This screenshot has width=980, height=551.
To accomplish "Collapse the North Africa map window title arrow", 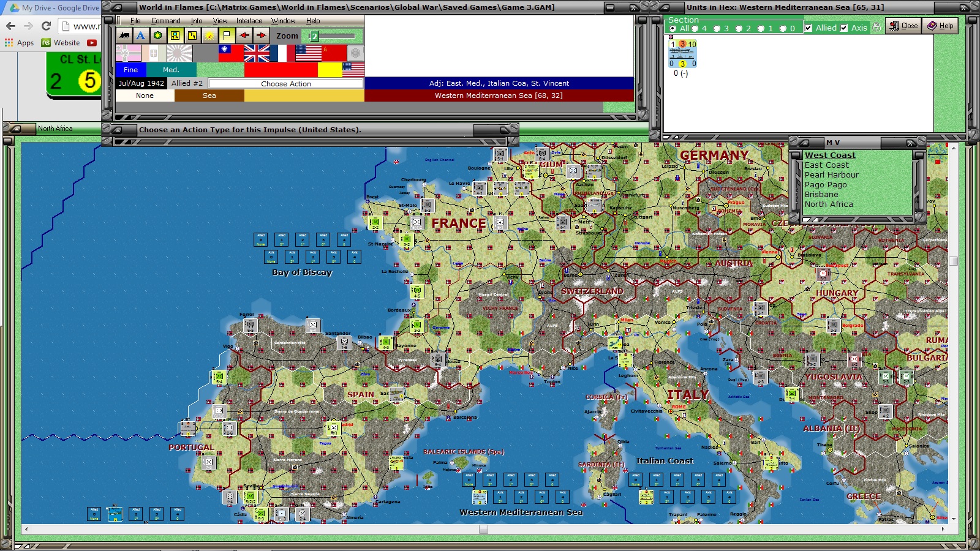I will click(x=15, y=129).
